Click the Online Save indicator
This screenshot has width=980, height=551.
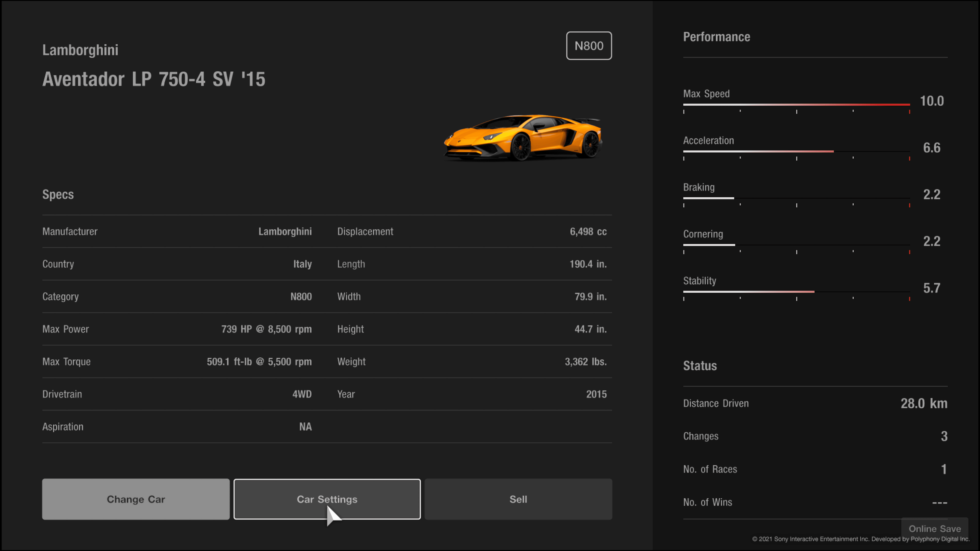tap(935, 529)
